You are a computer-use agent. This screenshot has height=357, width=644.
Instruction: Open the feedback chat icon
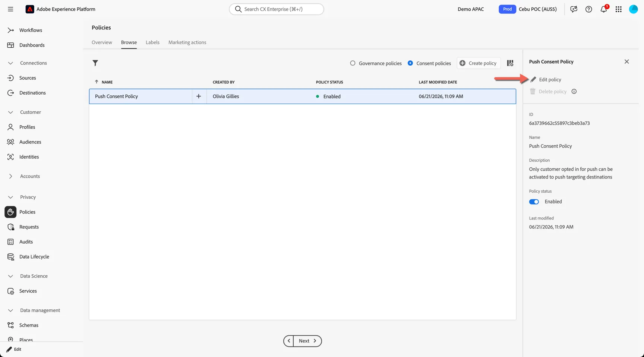click(x=574, y=9)
